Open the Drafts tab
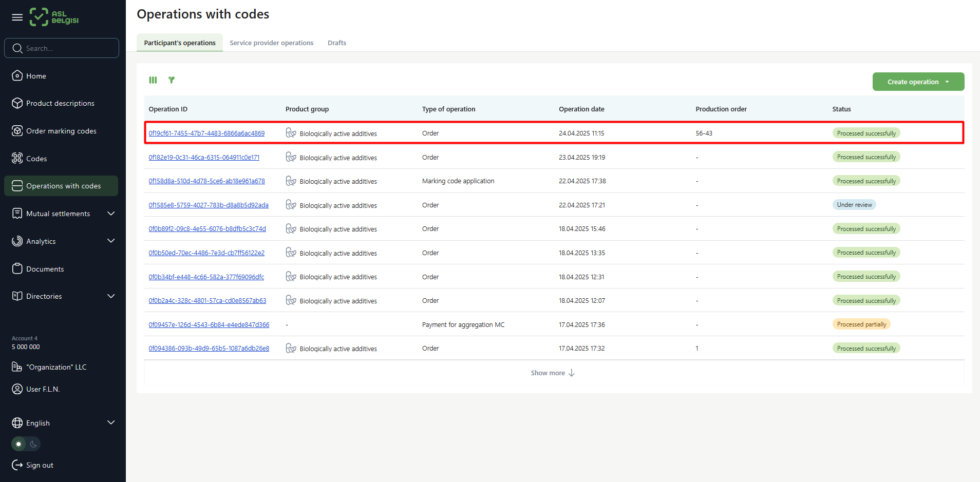Viewport: 980px width, 482px height. (337, 43)
